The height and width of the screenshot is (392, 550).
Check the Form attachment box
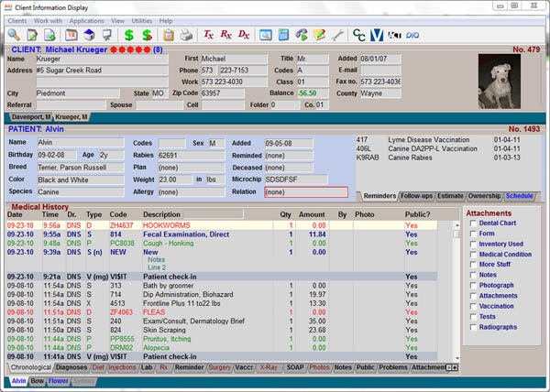pos(473,234)
